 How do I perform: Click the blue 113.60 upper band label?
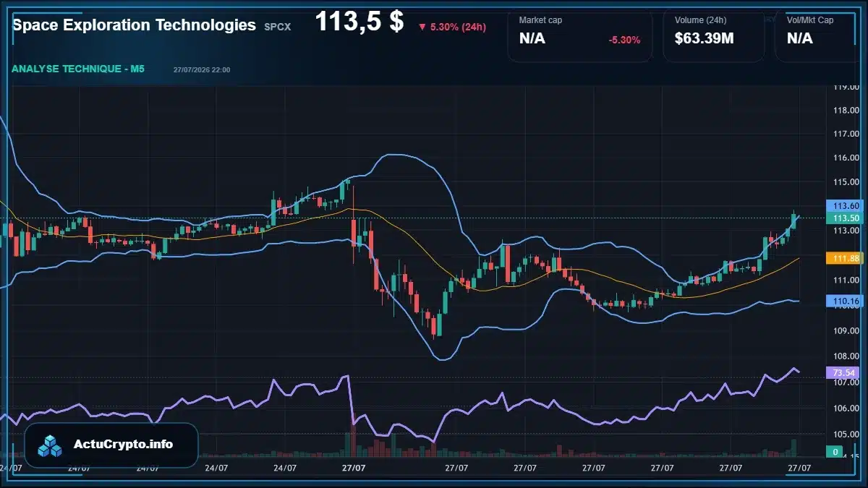(x=846, y=206)
